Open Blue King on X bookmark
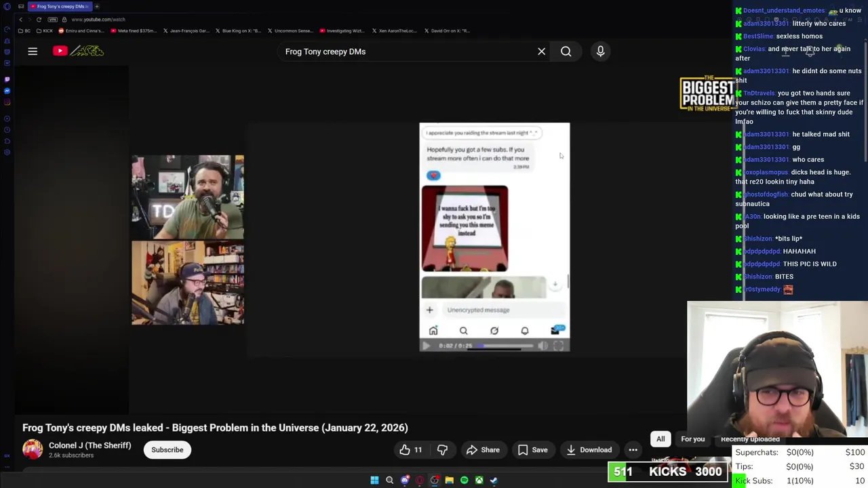 [x=238, y=30]
